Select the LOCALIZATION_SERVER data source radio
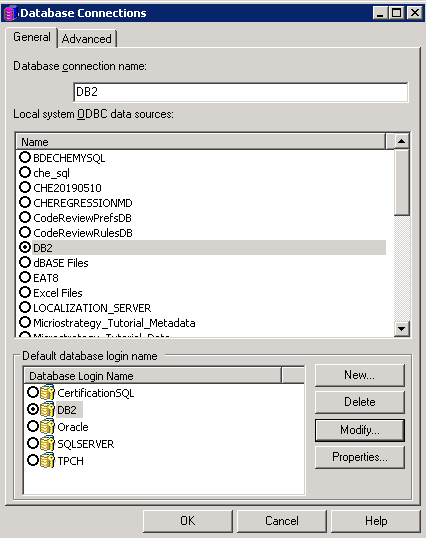Screen dimensions: 426x538 pyautogui.click(x=25, y=307)
